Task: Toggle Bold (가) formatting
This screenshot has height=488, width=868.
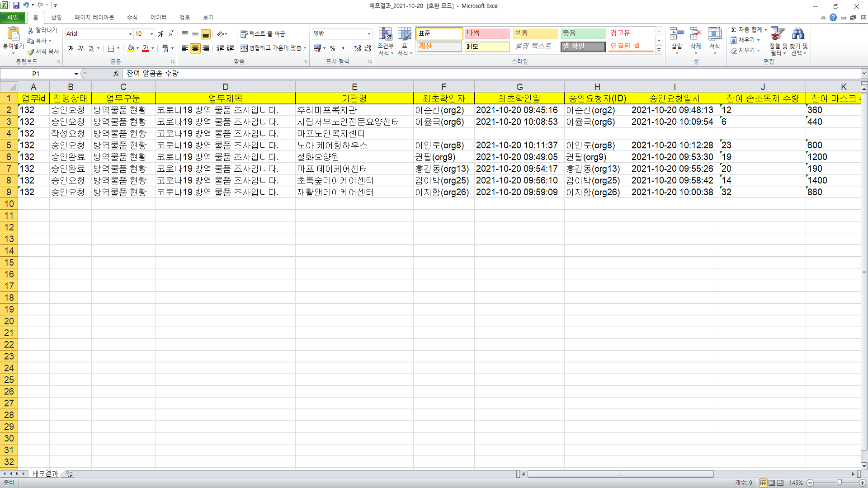Action: click(x=71, y=48)
